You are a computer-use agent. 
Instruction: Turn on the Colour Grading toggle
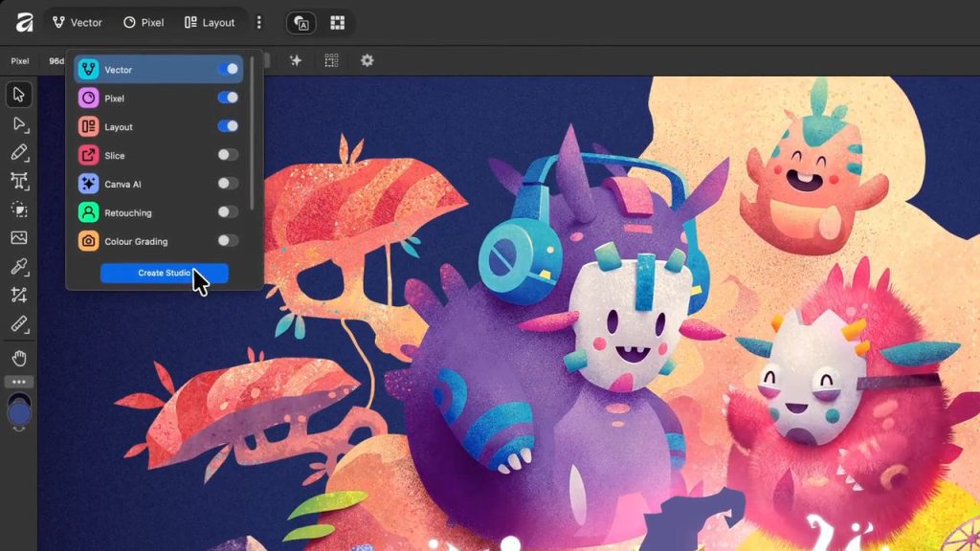228,241
